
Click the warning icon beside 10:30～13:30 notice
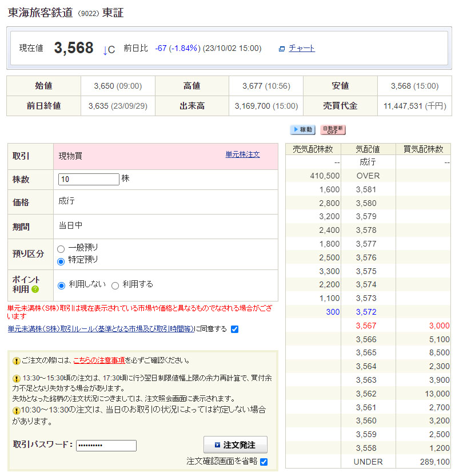coord(17,411)
